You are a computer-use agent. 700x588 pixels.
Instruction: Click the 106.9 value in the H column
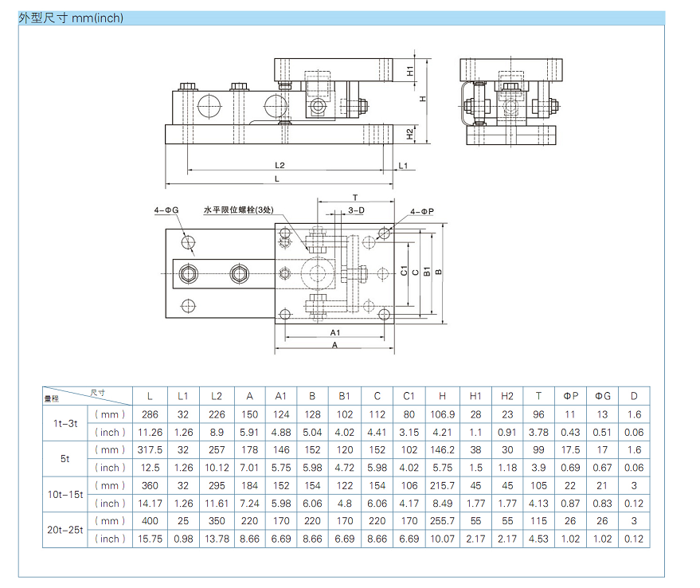[442, 414]
